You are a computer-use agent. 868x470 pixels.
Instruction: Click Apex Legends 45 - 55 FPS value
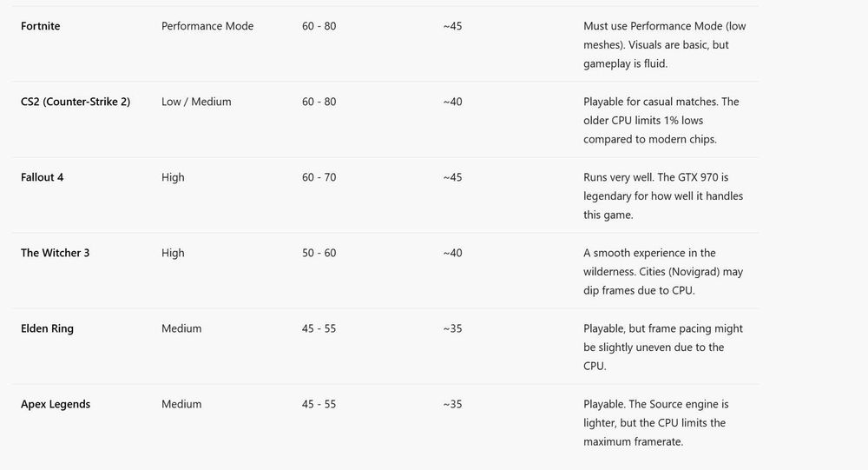[x=319, y=404]
